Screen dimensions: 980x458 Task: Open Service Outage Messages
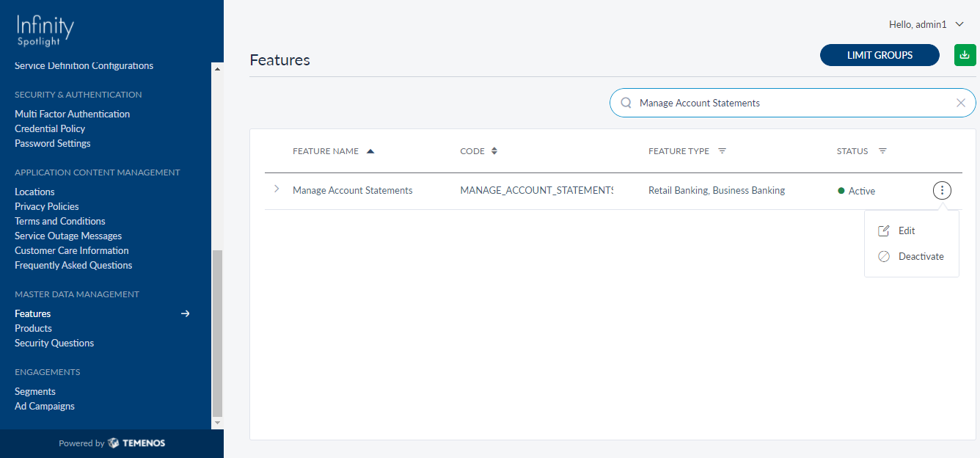coord(68,236)
